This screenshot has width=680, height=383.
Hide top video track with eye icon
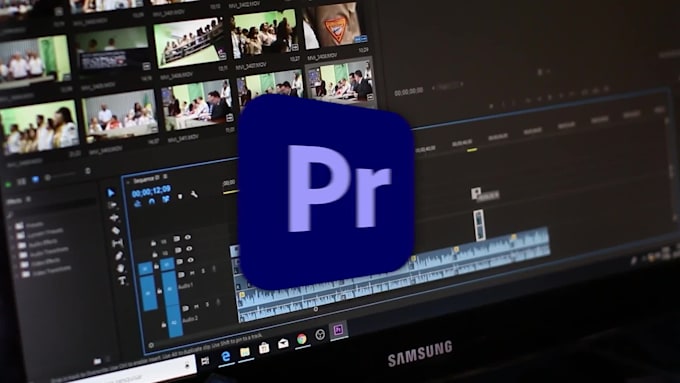point(187,237)
